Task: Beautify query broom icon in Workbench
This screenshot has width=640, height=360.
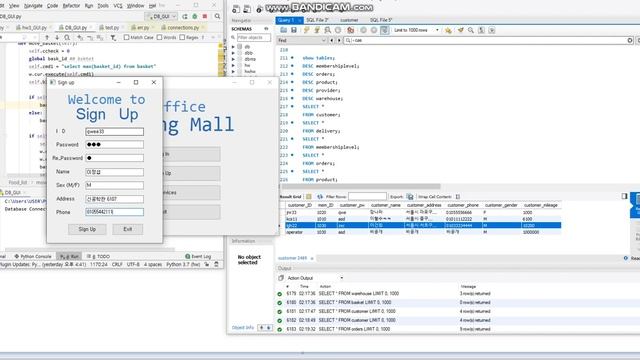Action: tap(460, 30)
